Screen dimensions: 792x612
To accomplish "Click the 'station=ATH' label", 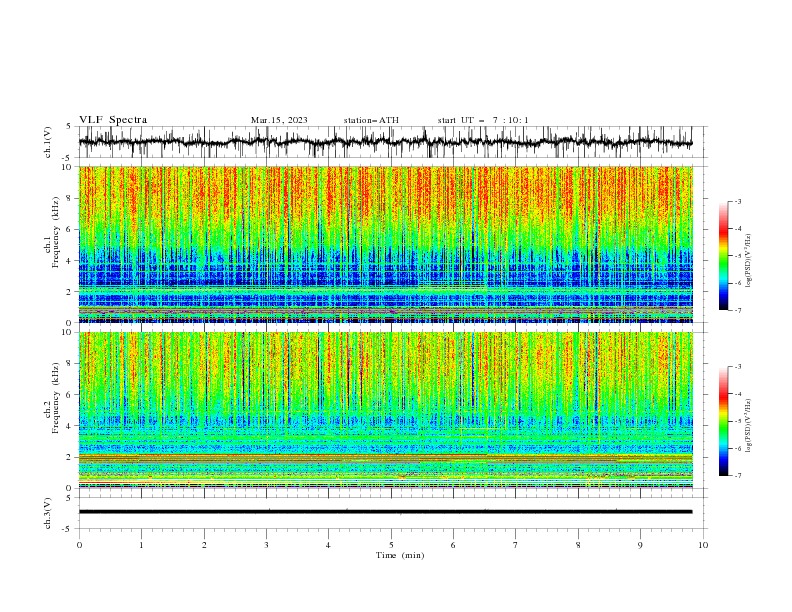I will [x=371, y=120].
